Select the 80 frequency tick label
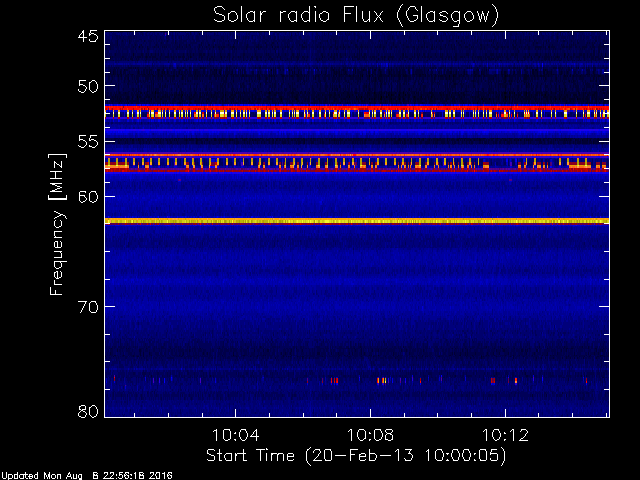 [x=88, y=411]
